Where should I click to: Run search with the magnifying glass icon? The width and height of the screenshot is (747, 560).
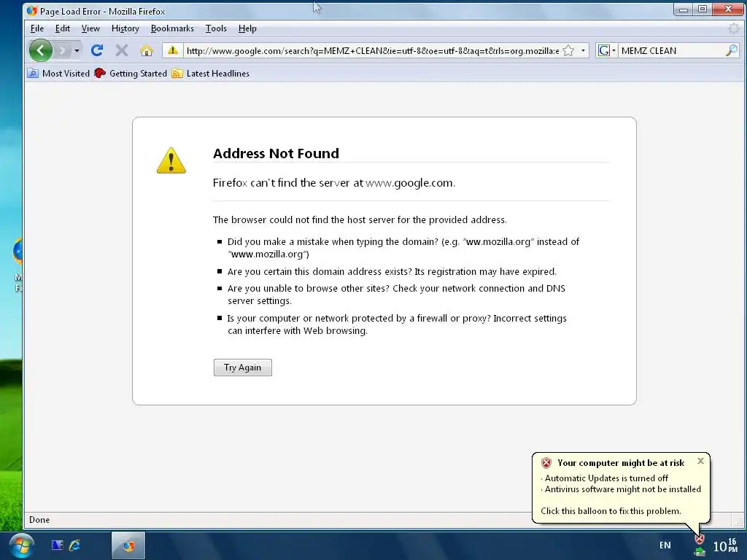pyautogui.click(x=731, y=50)
